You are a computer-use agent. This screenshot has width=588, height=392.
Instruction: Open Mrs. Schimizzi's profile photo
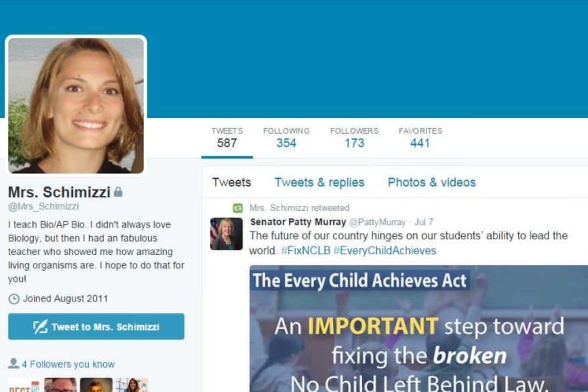pos(76,105)
